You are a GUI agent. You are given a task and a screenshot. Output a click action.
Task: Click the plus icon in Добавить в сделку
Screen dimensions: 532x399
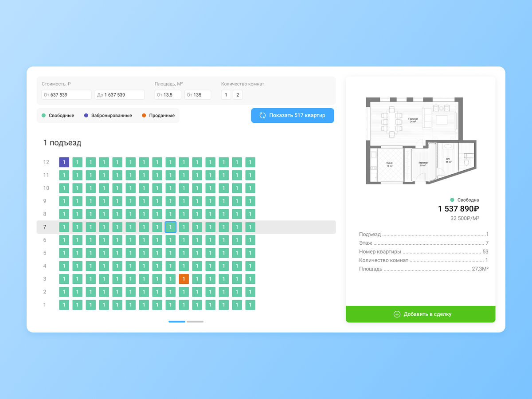tap(397, 314)
